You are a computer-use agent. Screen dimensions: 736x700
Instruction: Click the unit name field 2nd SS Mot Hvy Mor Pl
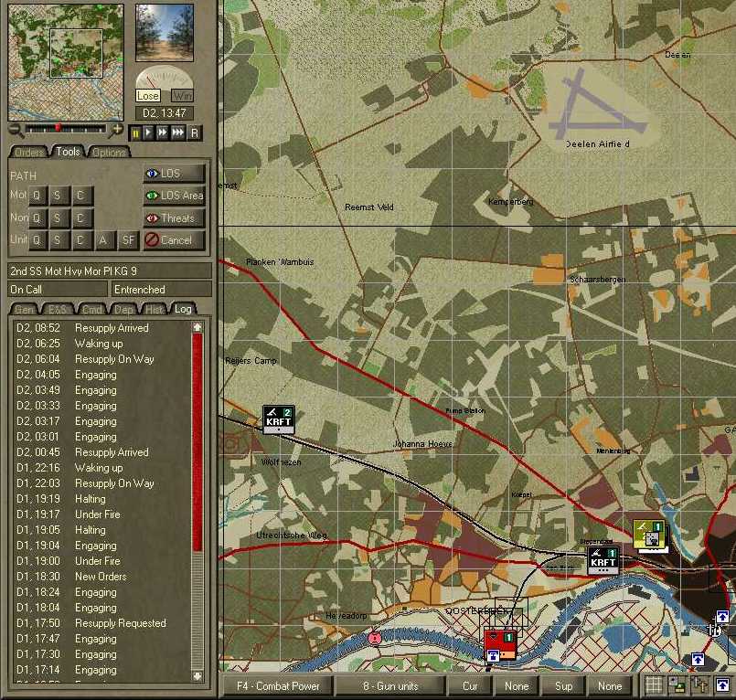click(x=110, y=270)
